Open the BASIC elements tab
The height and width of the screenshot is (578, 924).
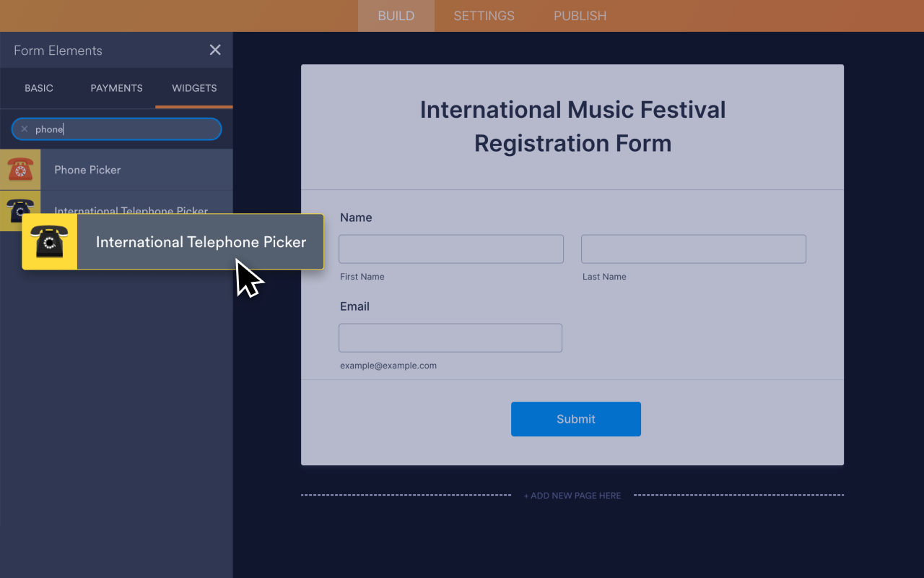(x=39, y=88)
